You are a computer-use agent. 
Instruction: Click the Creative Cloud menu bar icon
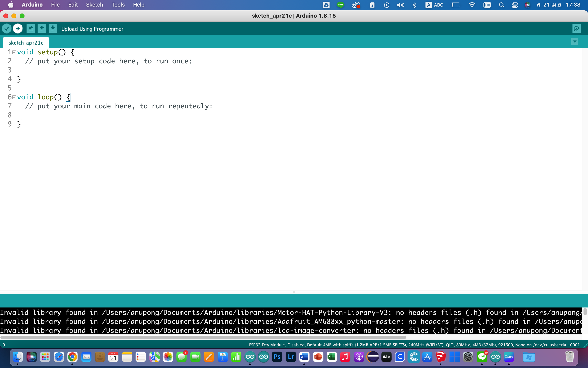pyautogui.click(x=356, y=5)
